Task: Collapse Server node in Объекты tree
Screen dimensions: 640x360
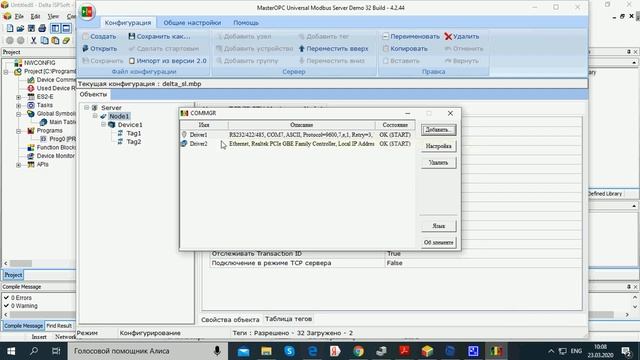Action: (x=86, y=108)
